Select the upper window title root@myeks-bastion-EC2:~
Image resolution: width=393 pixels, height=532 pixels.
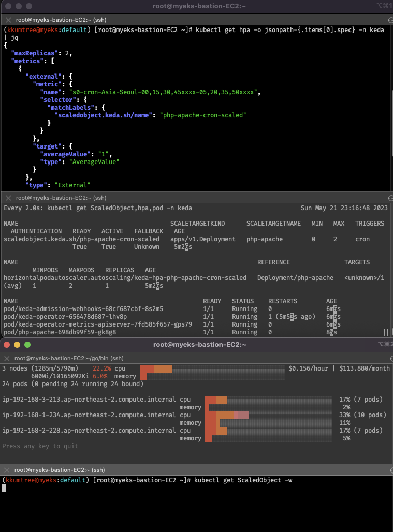coord(199,6)
